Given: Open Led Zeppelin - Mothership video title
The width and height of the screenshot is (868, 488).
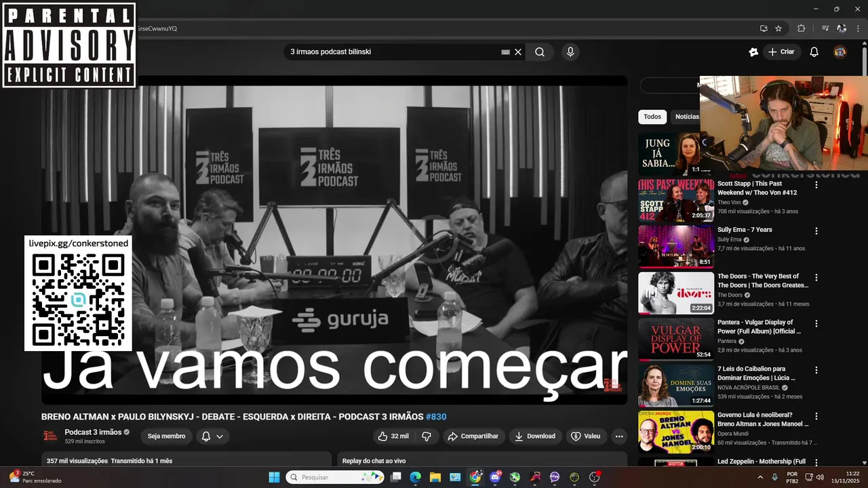Looking at the screenshot, I should coord(762,462).
